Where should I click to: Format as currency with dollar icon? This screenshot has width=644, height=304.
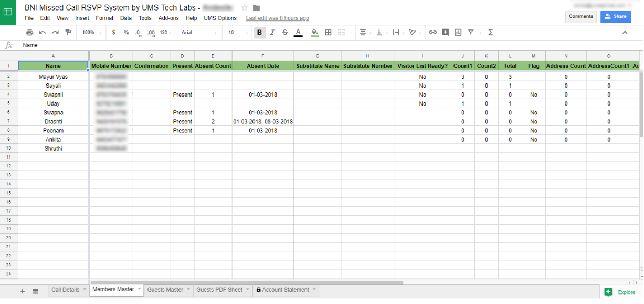114,33
